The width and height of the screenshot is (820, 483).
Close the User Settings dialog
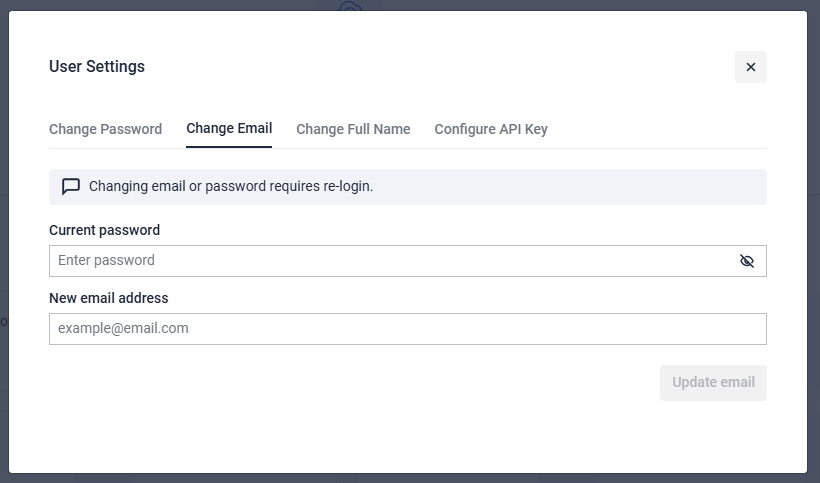[x=750, y=67]
